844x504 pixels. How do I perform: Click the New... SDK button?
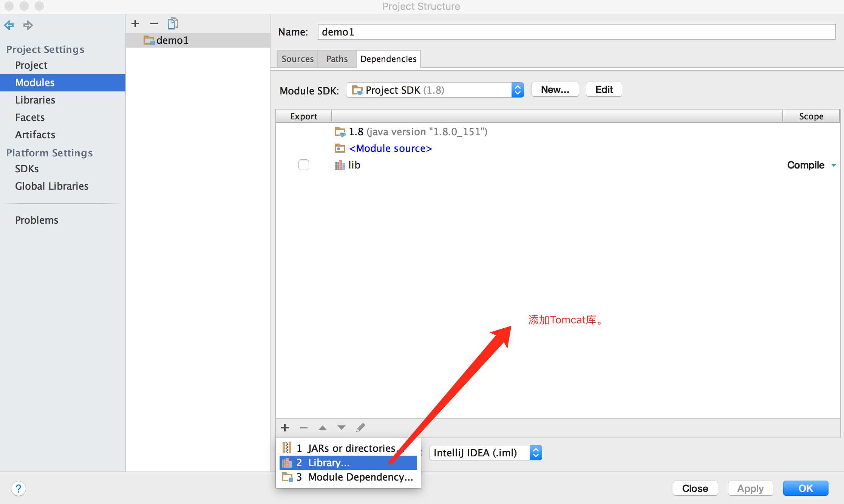[x=555, y=90]
